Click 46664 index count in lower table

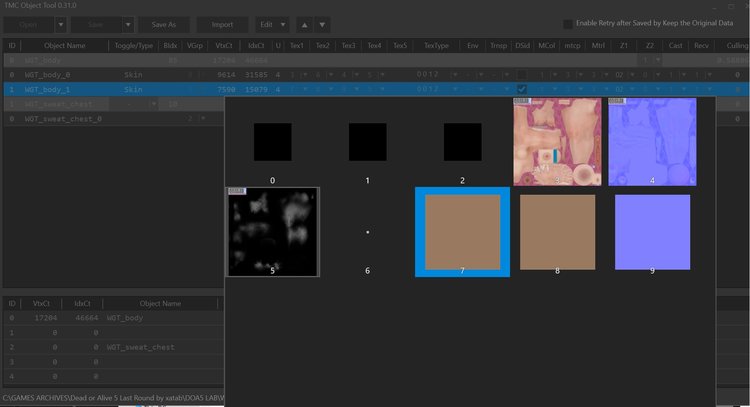(87, 318)
